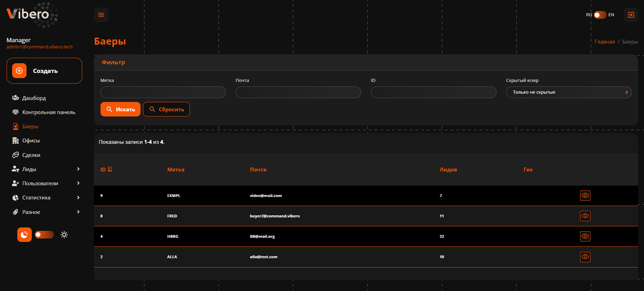Screen dimensions: 644x291
Task: Click the Статистика pie chart icon
Action: pyautogui.click(x=16, y=198)
